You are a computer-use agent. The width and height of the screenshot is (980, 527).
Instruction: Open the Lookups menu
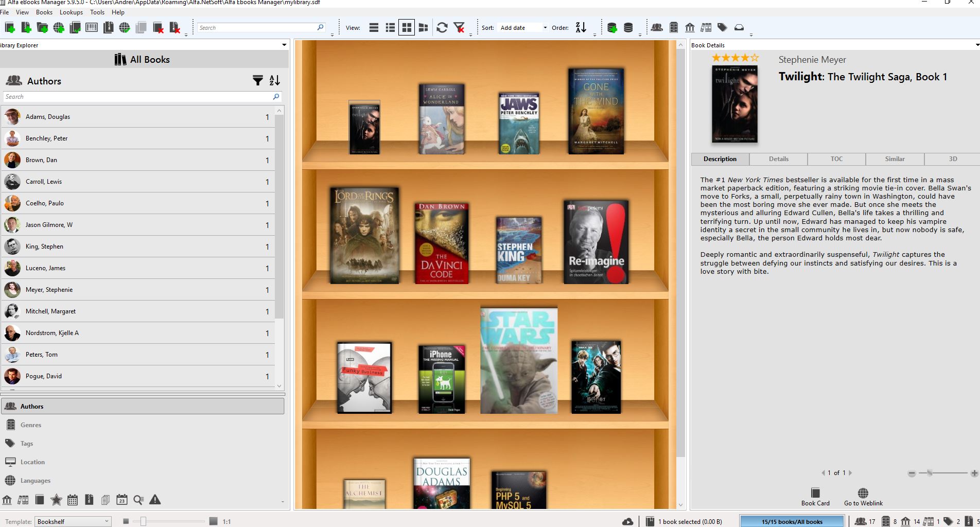click(71, 12)
